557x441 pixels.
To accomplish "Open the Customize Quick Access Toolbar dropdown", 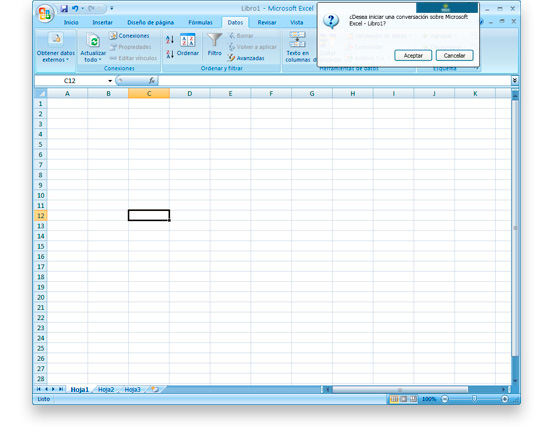I will point(112,8).
